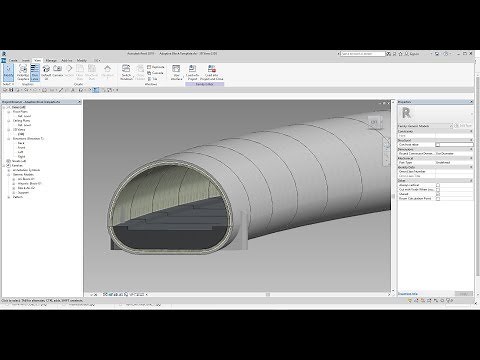Open the View ribbon tab

37,61
